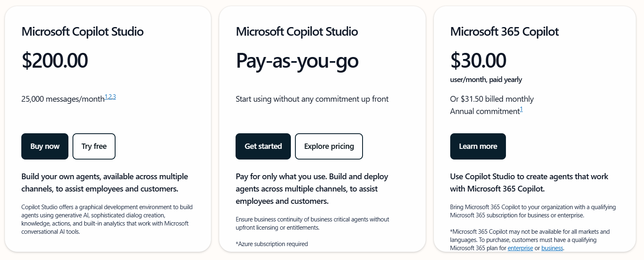Click the Try free button
644x260 pixels.
(x=94, y=146)
